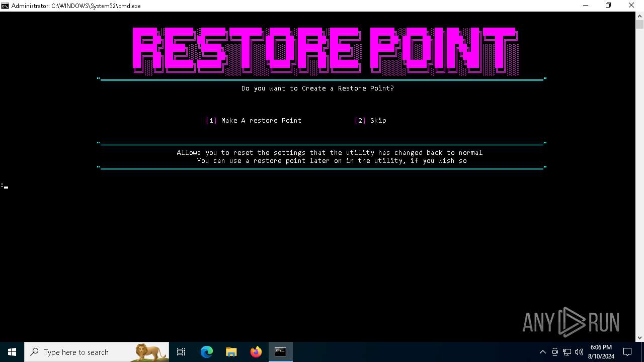Screen dimensions: 644x362
Task: Click the window title 'Administrator: C:\WINDOWS\System32\cmd.exe'
Action: (76, 6)
